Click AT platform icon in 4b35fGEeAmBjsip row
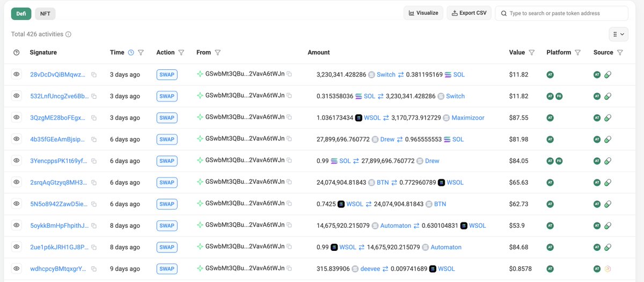The image size is (644, 282). click(x=550, y=140)
